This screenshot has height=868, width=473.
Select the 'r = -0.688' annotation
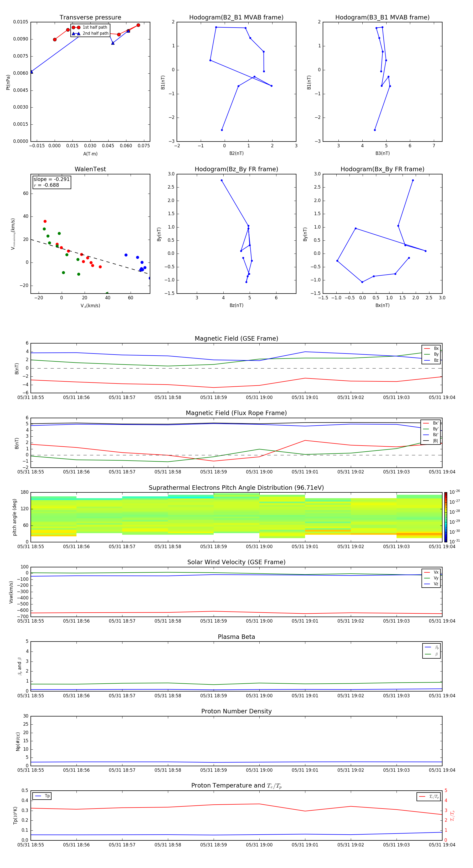47,185
